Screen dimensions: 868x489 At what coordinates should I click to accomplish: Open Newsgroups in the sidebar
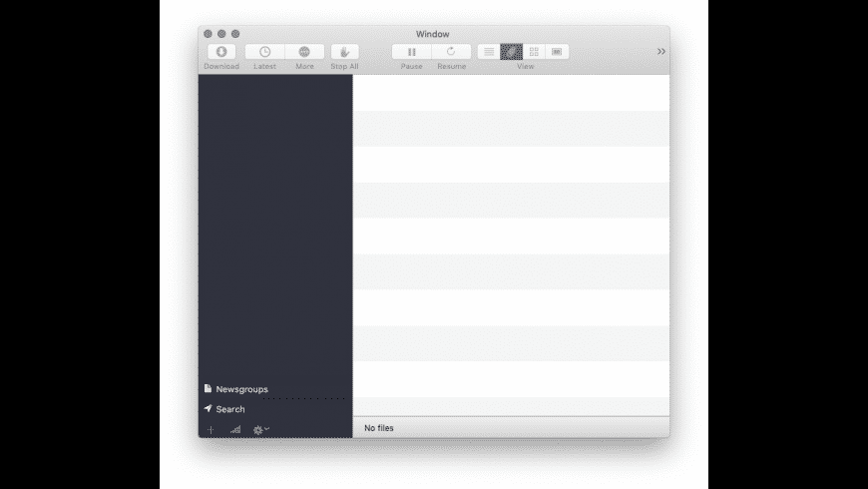[x=241, y=389]
